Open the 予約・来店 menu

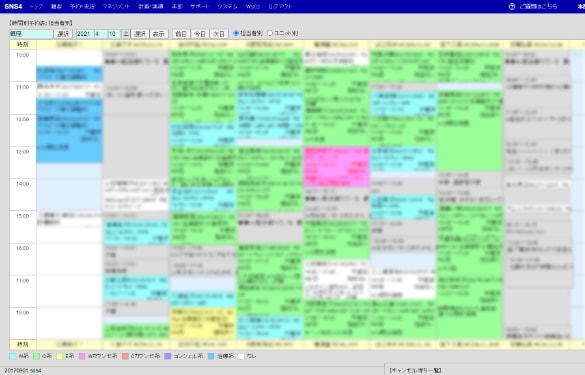coord(82,6)
